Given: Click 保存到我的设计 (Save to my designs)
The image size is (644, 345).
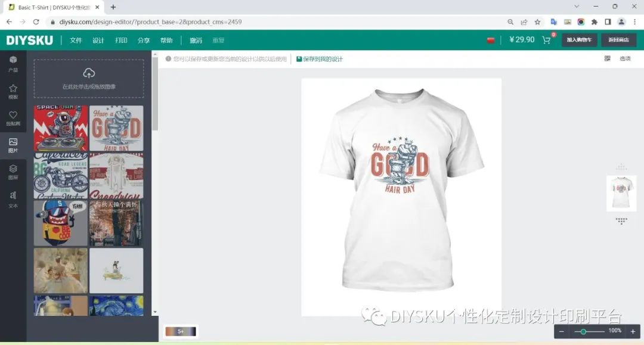Looking at the screenshot, I should (x=320, y=59).
